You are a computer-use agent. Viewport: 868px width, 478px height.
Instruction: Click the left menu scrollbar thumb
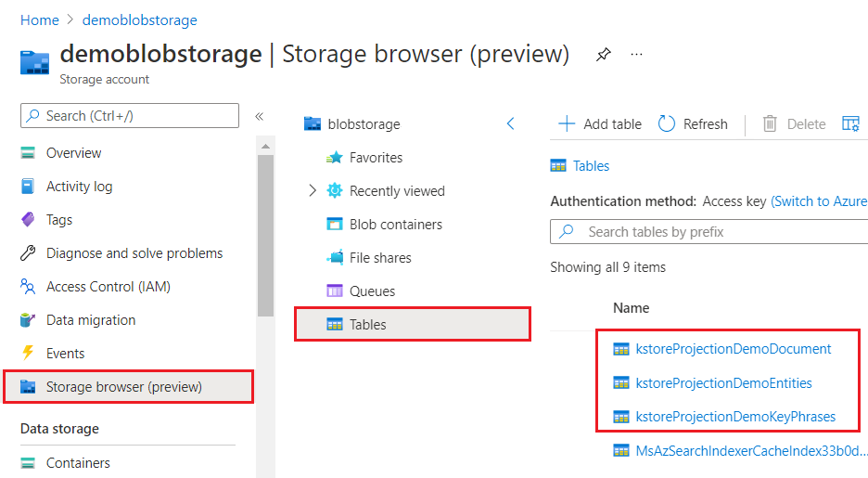(x=266, y=236)
